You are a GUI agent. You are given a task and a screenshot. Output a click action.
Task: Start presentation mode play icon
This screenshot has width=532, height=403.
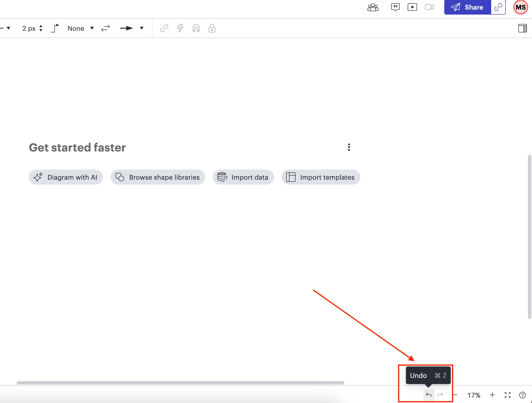[412, 7]
